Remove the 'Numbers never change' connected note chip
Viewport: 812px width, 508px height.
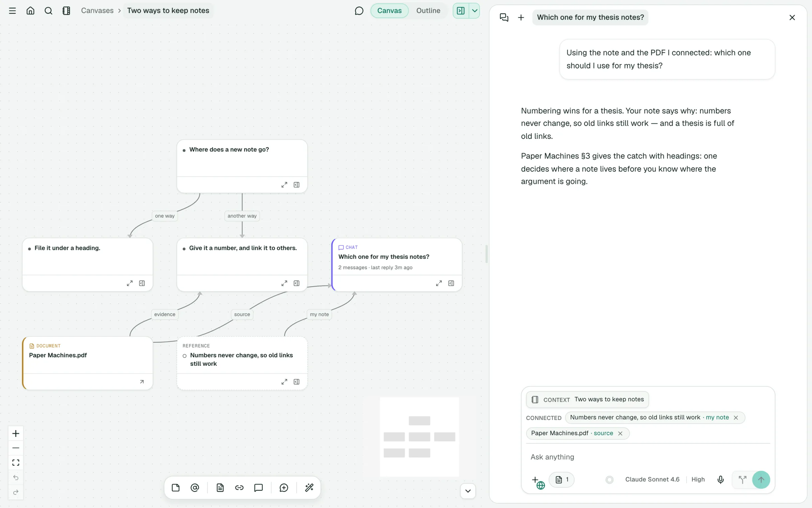[736, 418]
